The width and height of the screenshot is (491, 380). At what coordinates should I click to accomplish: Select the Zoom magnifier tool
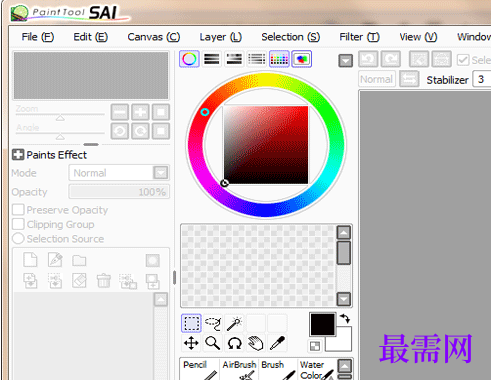[x=213, y=343]
